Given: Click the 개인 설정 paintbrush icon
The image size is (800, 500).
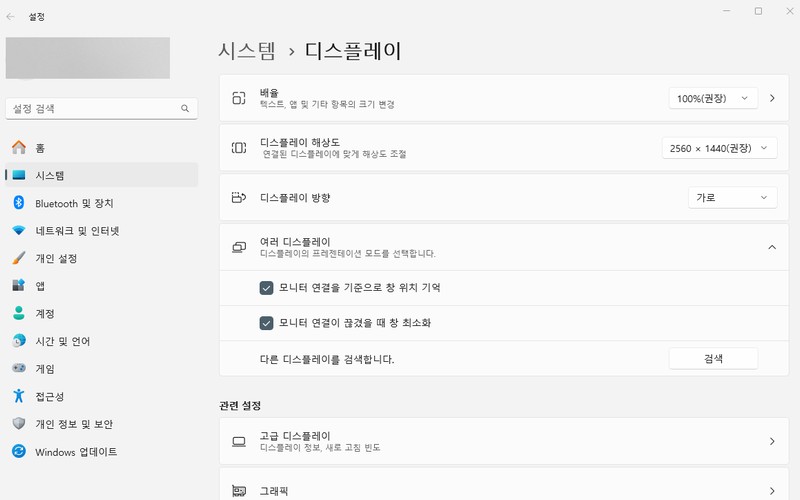Looking at the screenshot, I should 19,258.
